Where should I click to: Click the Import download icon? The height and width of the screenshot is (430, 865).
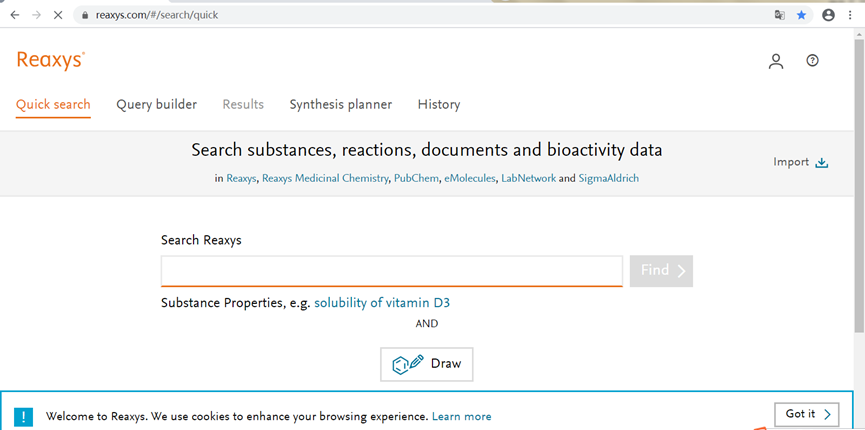(822, 163)
